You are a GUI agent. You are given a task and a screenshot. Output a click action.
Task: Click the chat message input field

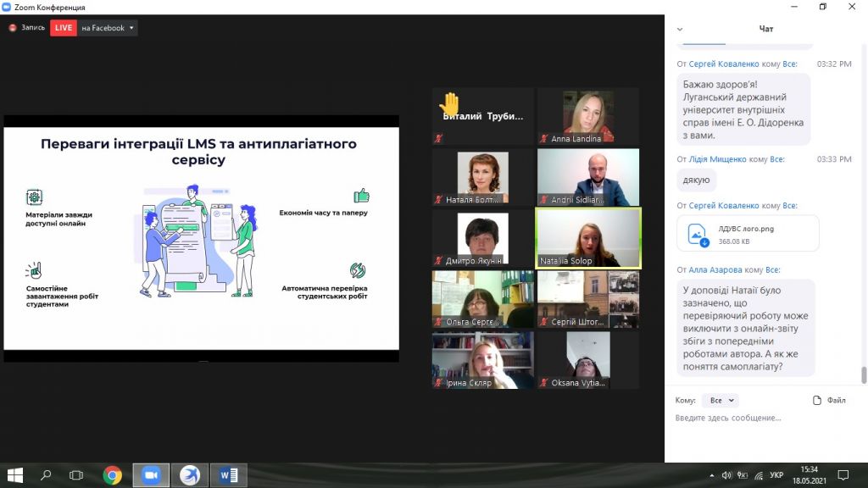765,418
